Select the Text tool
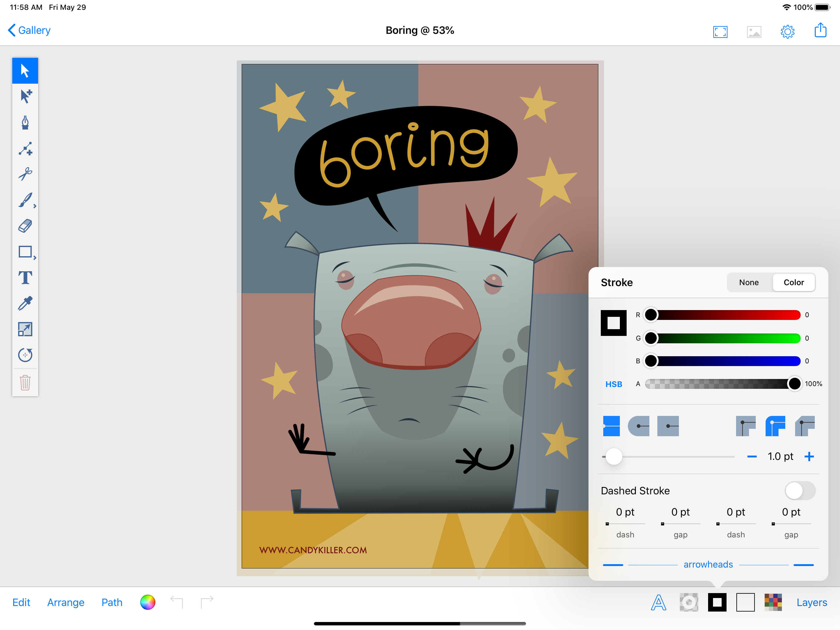Viewport: 840px width, 630px height. click(x=25, y=278)
